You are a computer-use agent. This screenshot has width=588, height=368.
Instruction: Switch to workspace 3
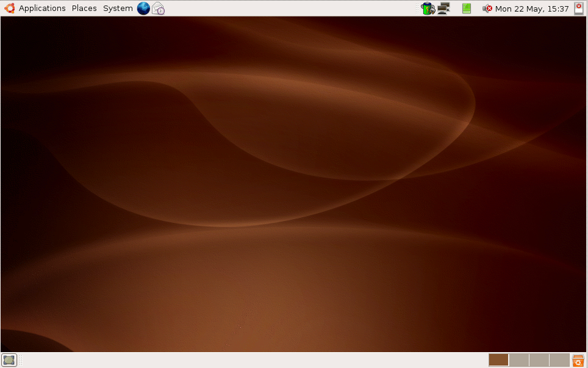pos(539,360)
